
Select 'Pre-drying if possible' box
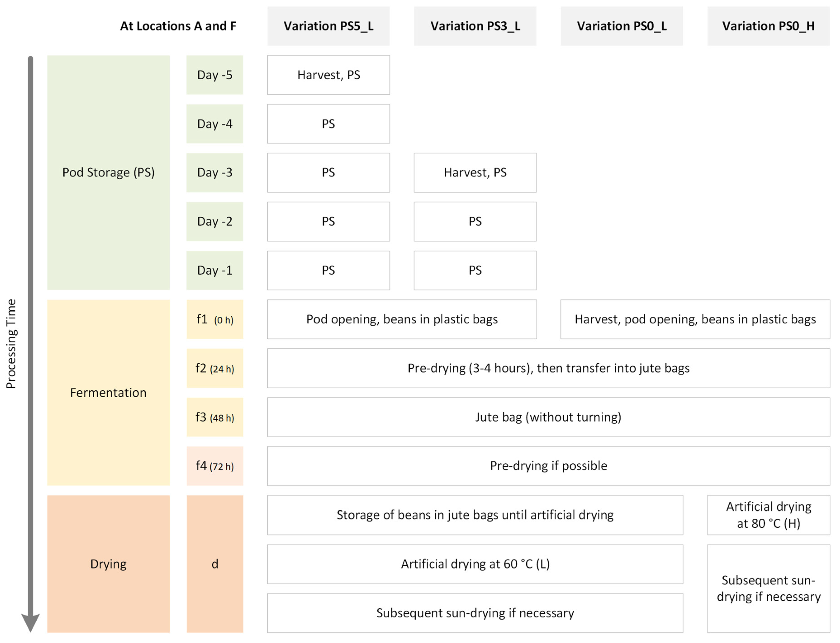pos(548,466)
